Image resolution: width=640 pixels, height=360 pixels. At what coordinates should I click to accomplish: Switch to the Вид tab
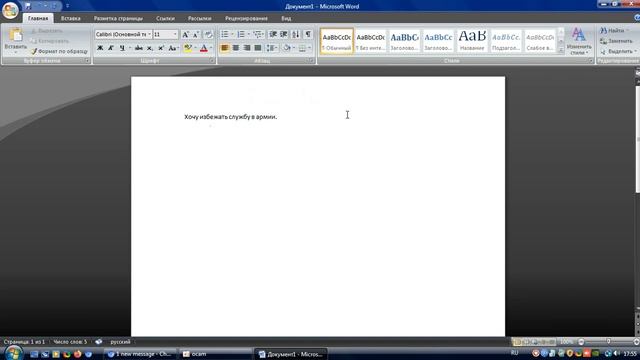(286, 18)
